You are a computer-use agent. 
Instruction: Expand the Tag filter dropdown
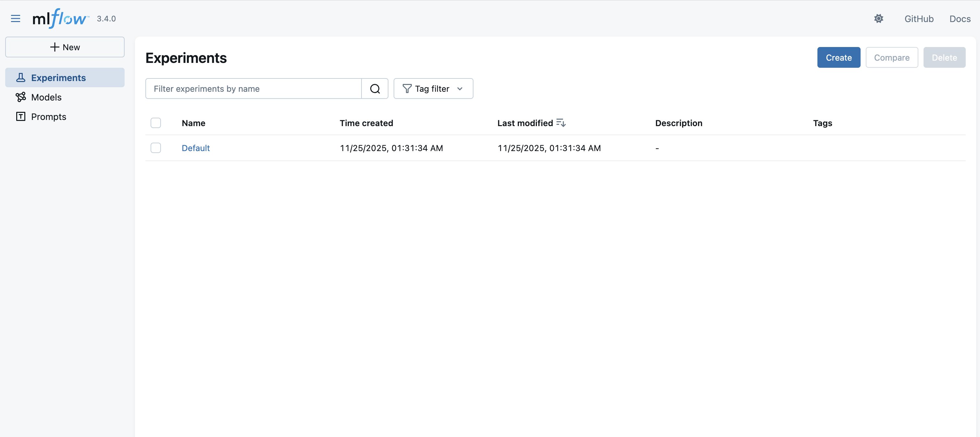pyautogui.click(x=433, y=89)
